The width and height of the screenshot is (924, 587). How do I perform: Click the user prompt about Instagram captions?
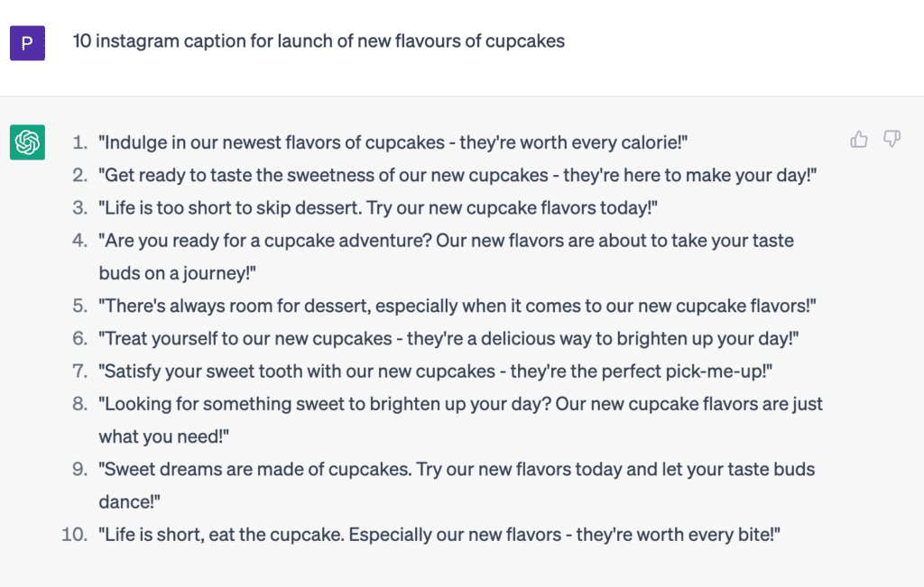tap(319, 41)
